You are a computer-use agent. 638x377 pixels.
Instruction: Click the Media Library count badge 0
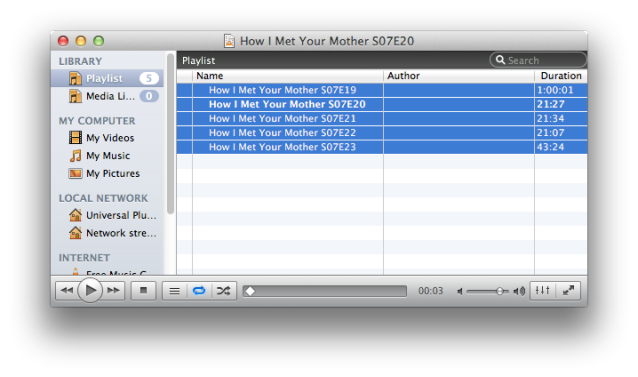(x=149, y=96)
